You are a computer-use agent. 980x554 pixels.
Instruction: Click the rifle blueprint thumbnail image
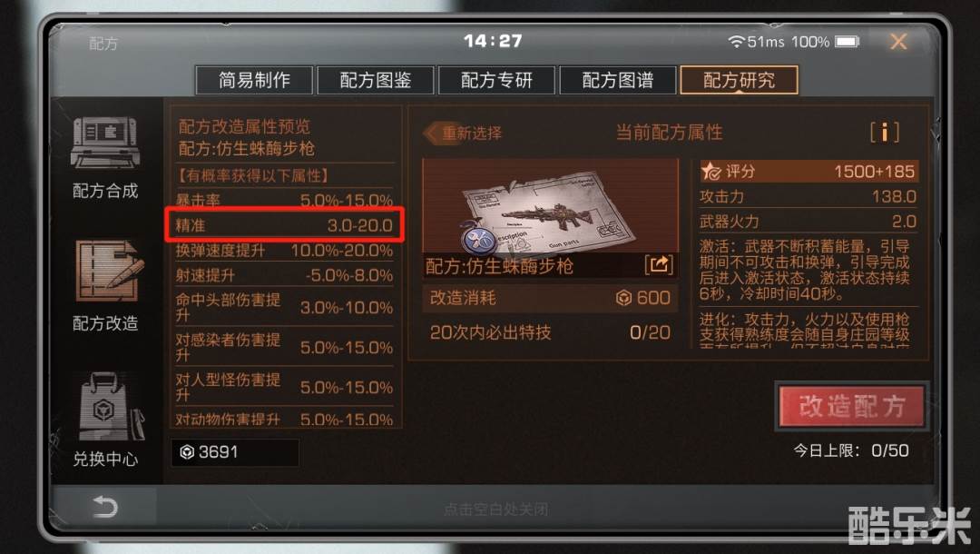click(550, 206)
